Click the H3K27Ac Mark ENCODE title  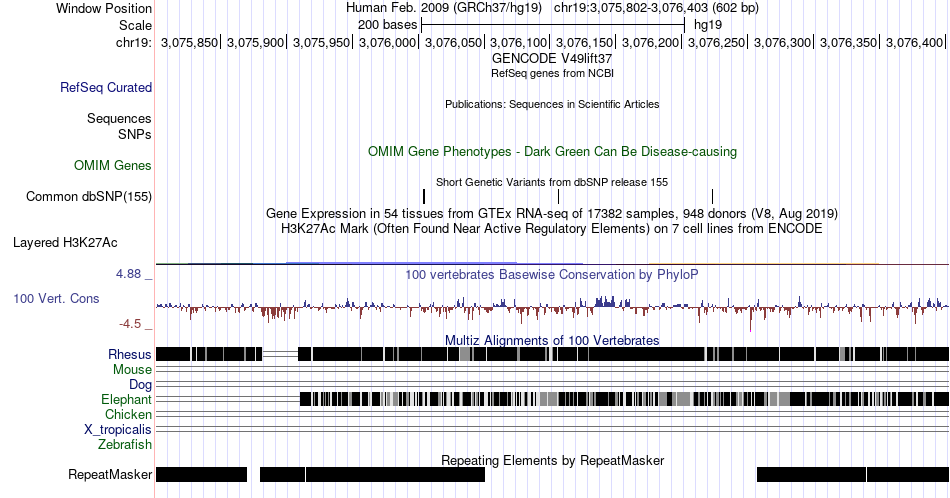click(x=552, y=228)
